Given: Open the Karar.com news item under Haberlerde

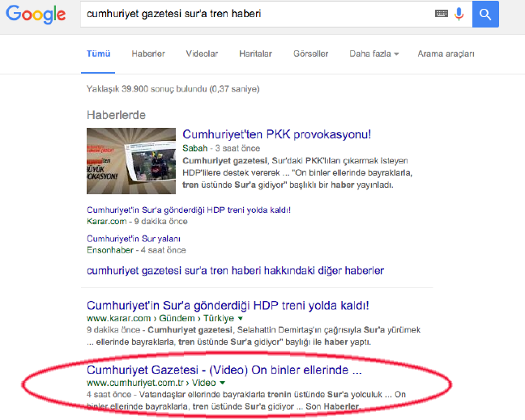Looking at the screenshot, I should pos(188,210).
